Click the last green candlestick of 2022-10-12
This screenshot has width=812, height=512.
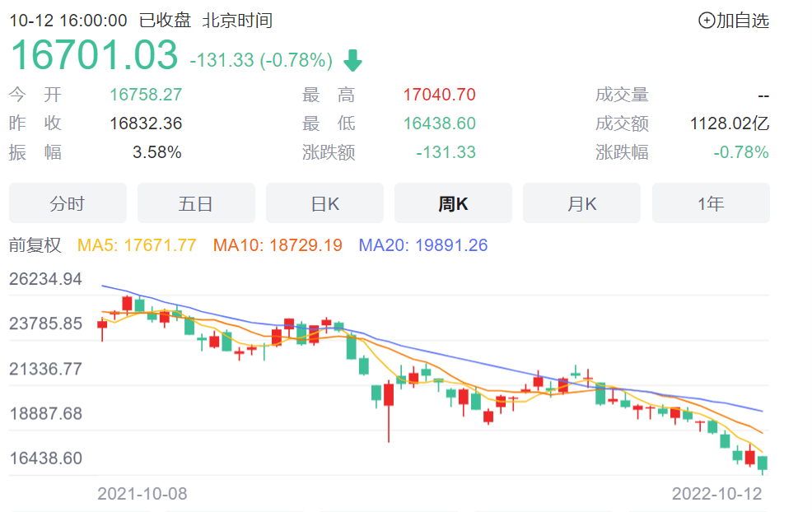tap(763, 463)
